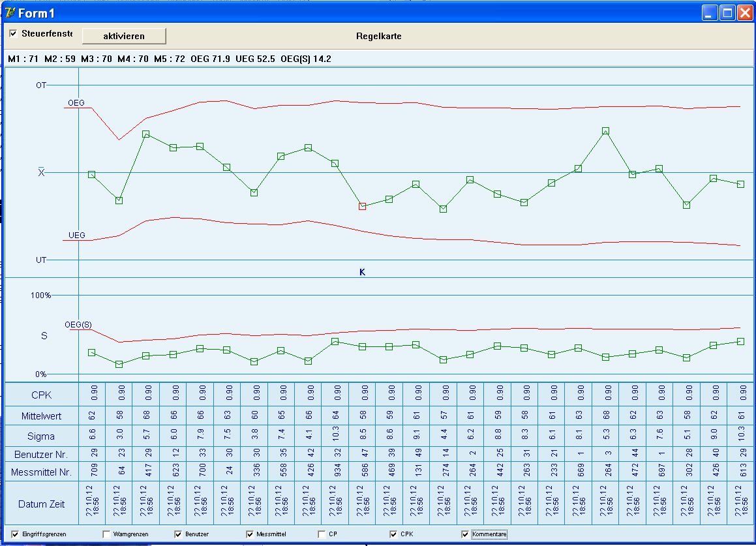Click the first green data point on S chart
The height and width of the screenshot is (546, 756).
coord(92,352)
